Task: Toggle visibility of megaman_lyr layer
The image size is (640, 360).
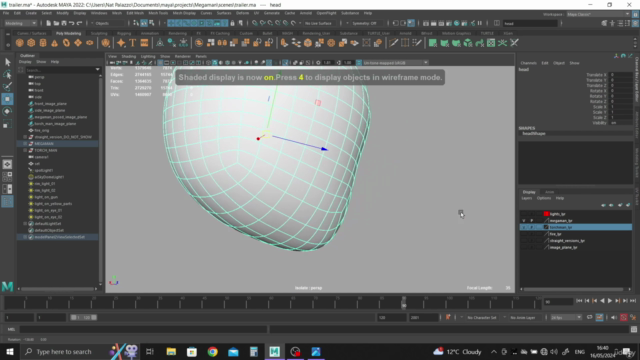Action: (524, 221)
